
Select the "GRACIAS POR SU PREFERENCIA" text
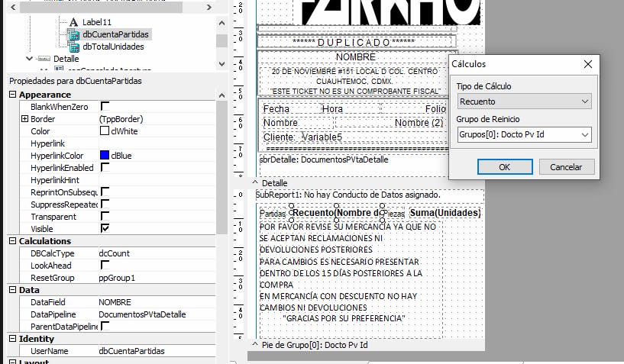tap(344, 319)
